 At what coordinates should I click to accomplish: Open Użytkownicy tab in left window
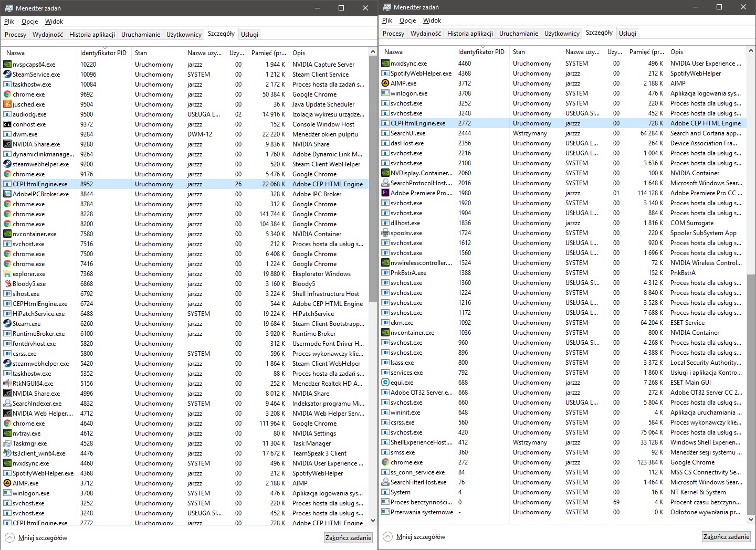[x=184, y=35]
